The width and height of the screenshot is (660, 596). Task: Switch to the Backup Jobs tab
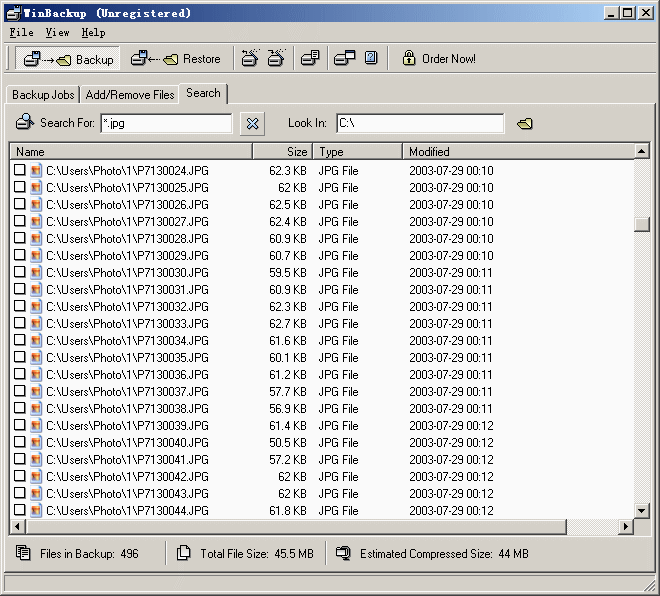pos(43,95)
